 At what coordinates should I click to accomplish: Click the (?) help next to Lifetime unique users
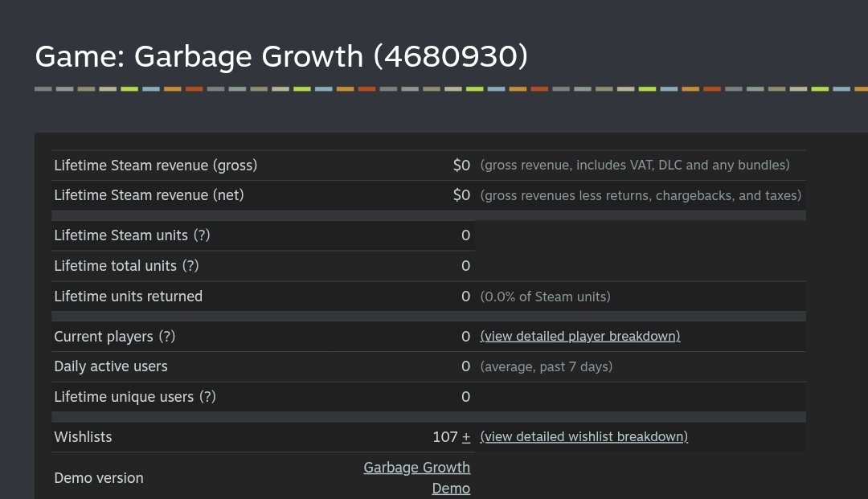(x=207, y=397)
